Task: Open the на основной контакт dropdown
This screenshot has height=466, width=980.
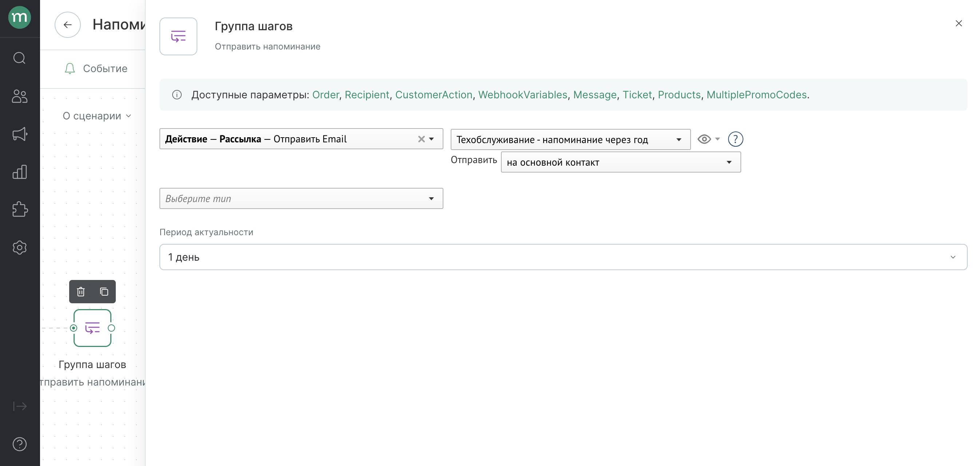Action: pos(621,162)
